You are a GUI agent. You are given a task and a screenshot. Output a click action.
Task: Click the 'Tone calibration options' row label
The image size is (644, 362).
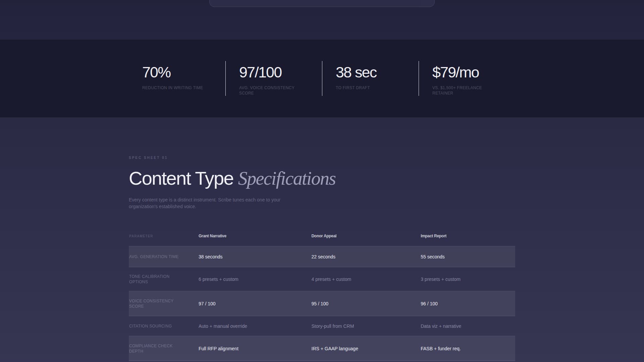click(149, 279)
